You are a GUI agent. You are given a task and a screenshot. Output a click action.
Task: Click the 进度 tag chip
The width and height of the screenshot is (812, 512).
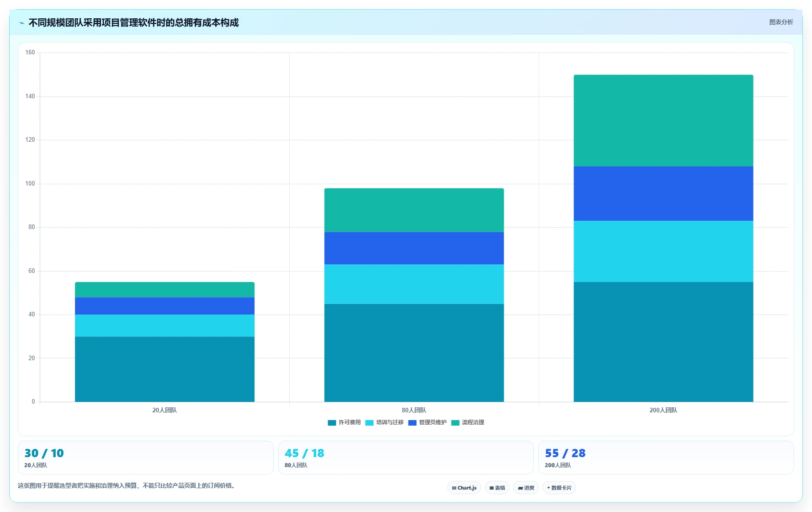[526, 488]
